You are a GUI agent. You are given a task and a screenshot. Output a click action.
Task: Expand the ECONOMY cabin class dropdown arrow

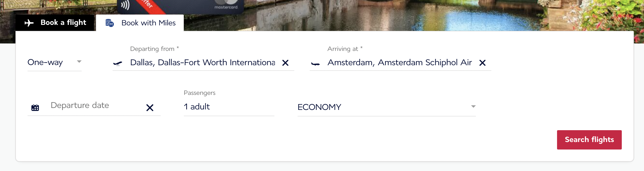pyautogui.click(x=473, y=107)
